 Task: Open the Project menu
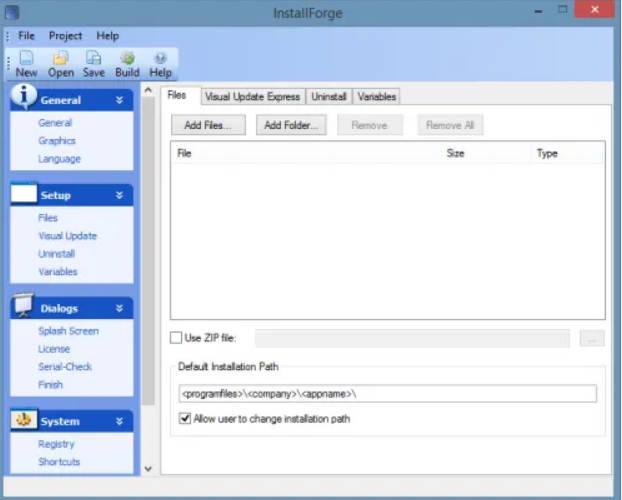pyautogui.click(x=65, y=36)
